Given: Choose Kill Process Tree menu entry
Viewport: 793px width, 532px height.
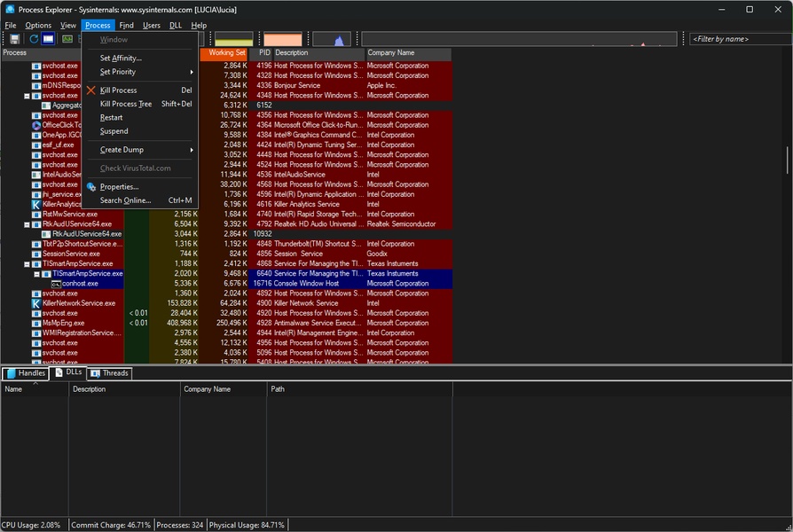Looking at the screenshot, I should point(125,104).
